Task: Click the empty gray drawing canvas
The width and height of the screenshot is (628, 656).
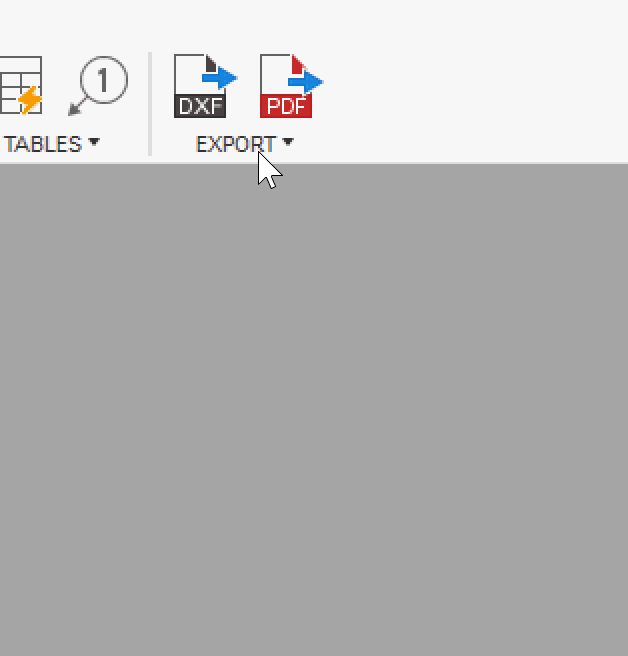Action: 314,410
